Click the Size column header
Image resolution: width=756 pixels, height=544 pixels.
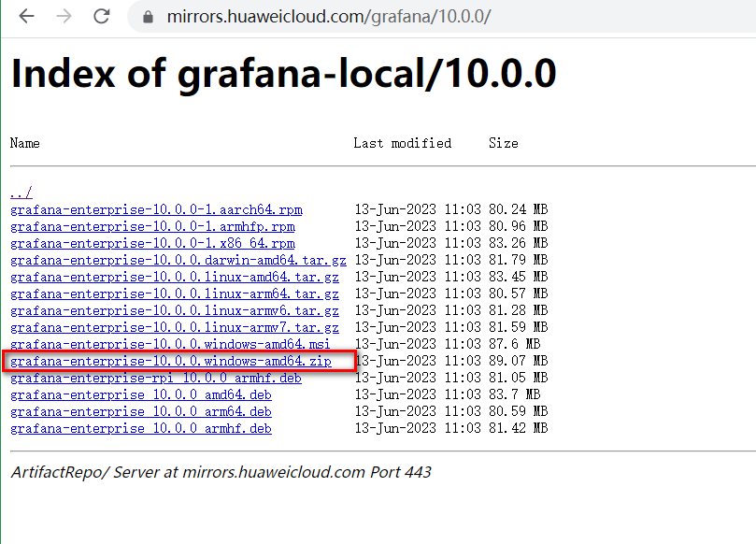tap(504, 143)
